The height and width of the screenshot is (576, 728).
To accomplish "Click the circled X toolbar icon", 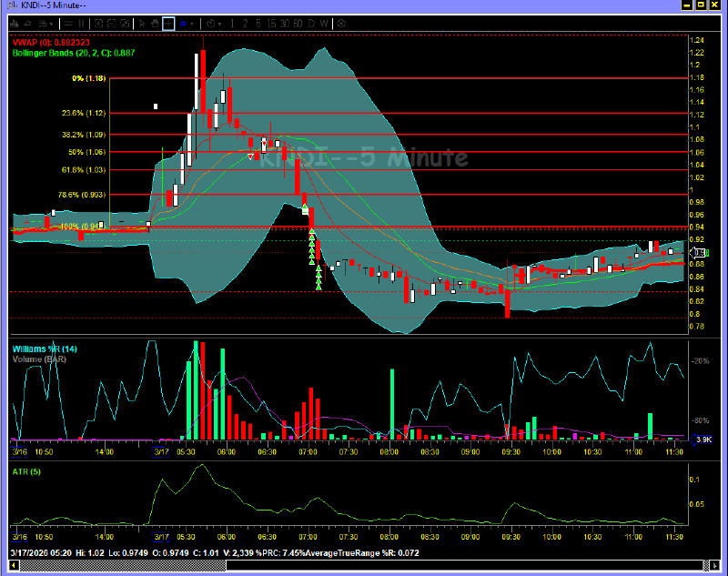I will coord(341,24).
